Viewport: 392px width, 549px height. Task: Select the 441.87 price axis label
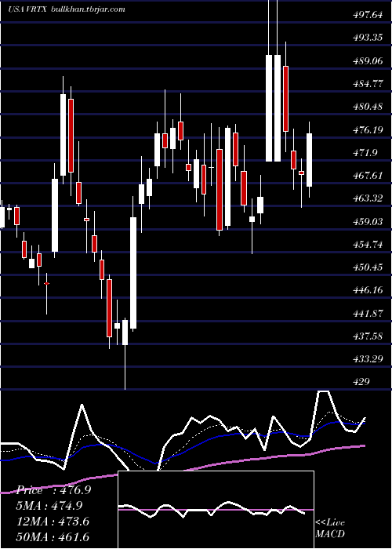coord(367,314)
